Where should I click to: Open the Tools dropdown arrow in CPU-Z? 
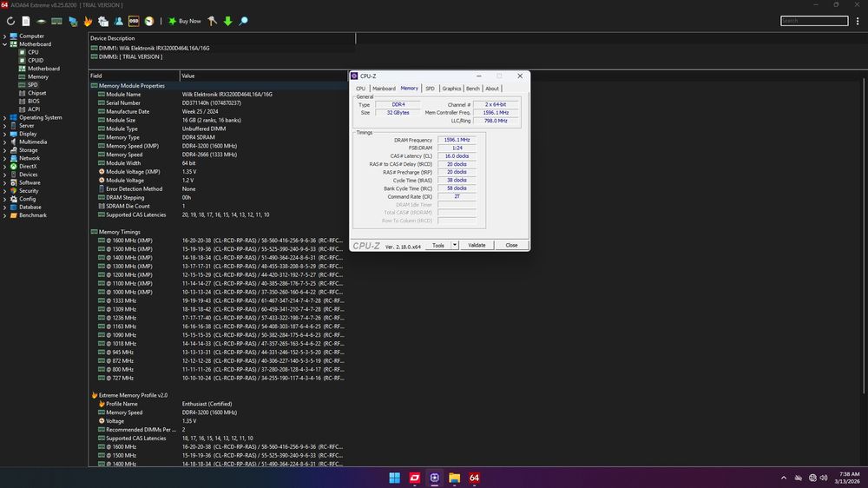click(x=455, y=246)
